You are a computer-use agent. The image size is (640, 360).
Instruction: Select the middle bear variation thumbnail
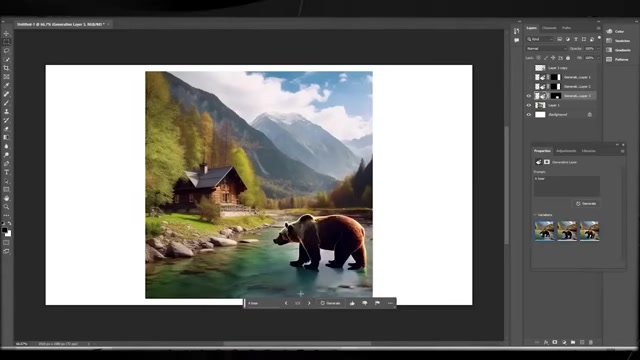click(567, 231)
